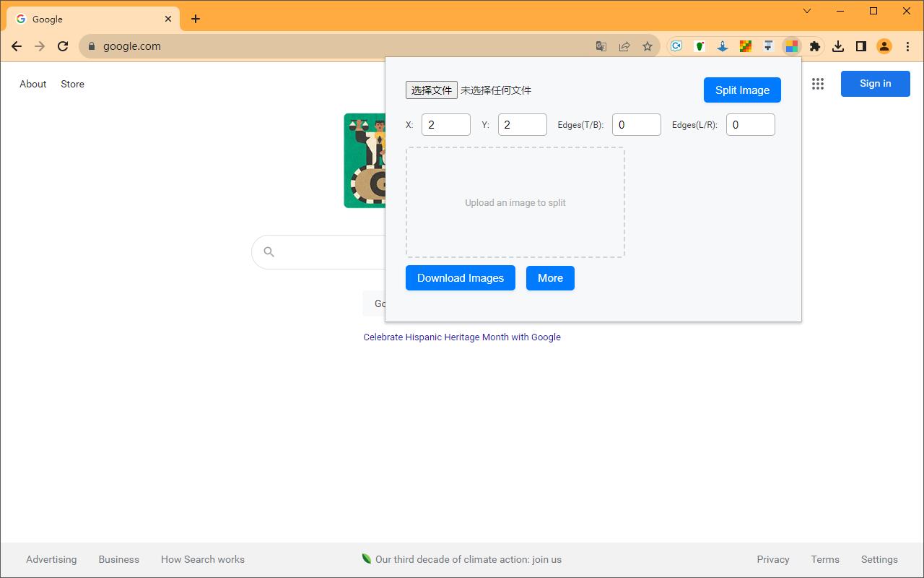924x578 pixels.
Task: Click the browser back arrow
Action: (x=17, y=46)
